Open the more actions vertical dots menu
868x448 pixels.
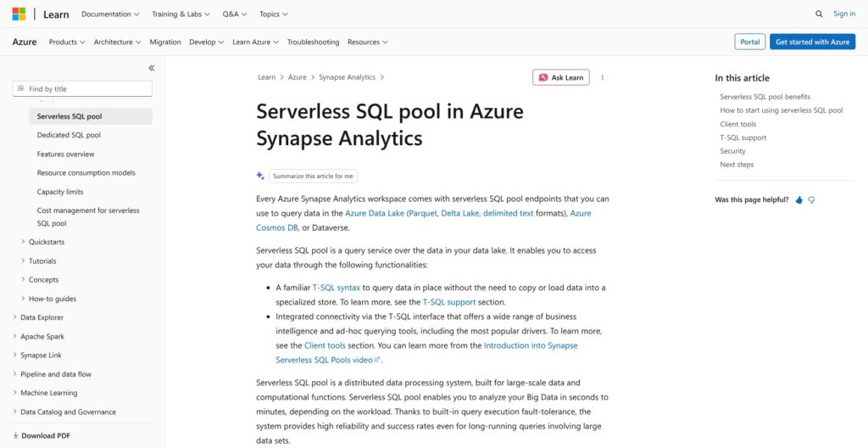603,77
